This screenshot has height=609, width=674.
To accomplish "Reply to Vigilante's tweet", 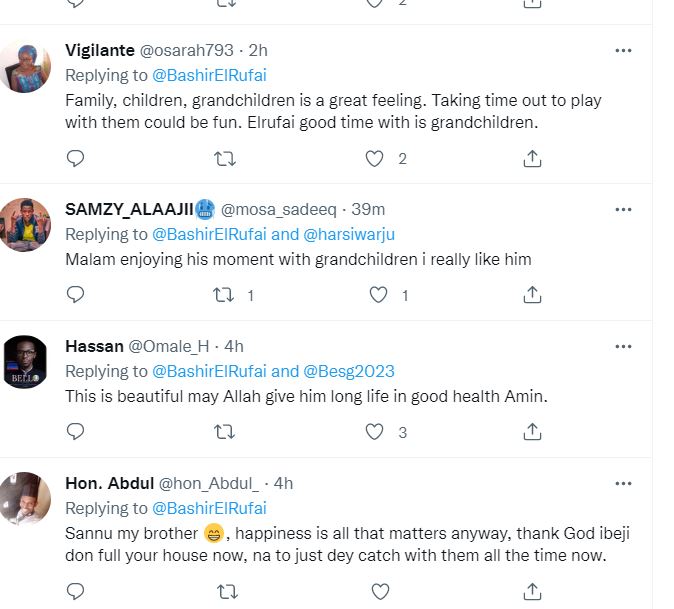I will point(75,158).
